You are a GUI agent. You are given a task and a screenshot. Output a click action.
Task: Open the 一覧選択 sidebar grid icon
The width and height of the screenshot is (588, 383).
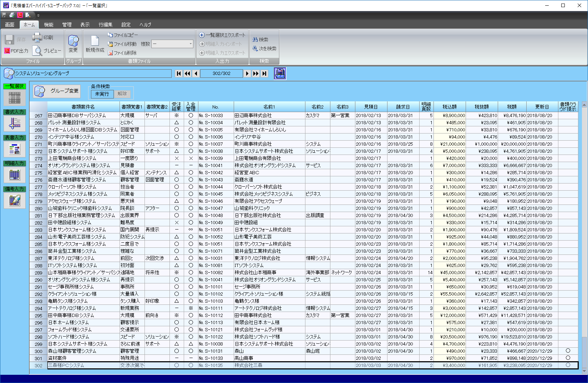point(15,97)
